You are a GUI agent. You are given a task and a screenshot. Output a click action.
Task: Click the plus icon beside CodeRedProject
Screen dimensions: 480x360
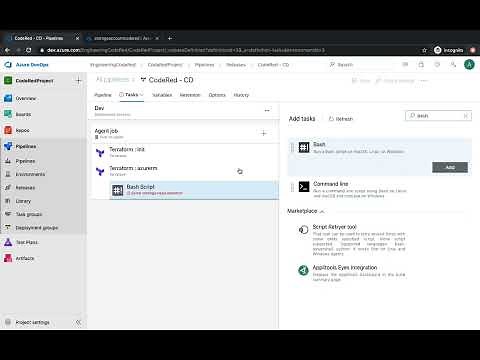point(78,80)
